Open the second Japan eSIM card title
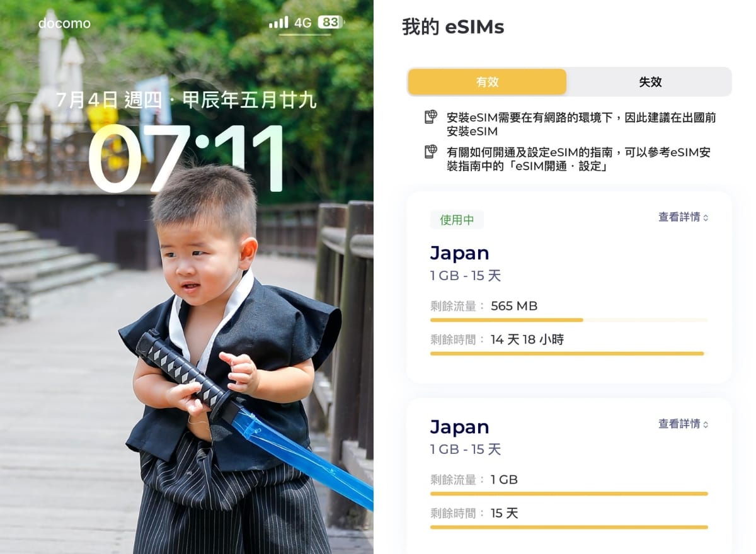The width and height of the screenshot is (756, 554). (460, 427)
